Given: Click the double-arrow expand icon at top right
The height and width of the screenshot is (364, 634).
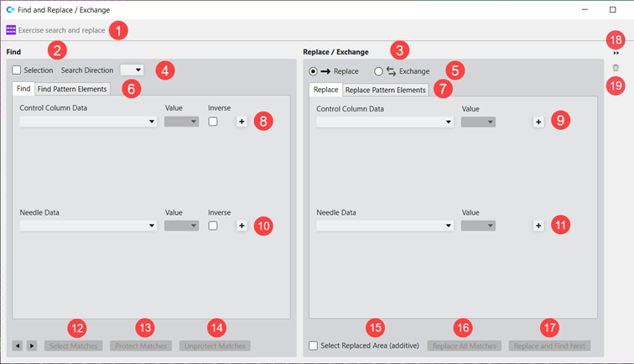Looking at the screenshot, I should click(x=616, y=52).
